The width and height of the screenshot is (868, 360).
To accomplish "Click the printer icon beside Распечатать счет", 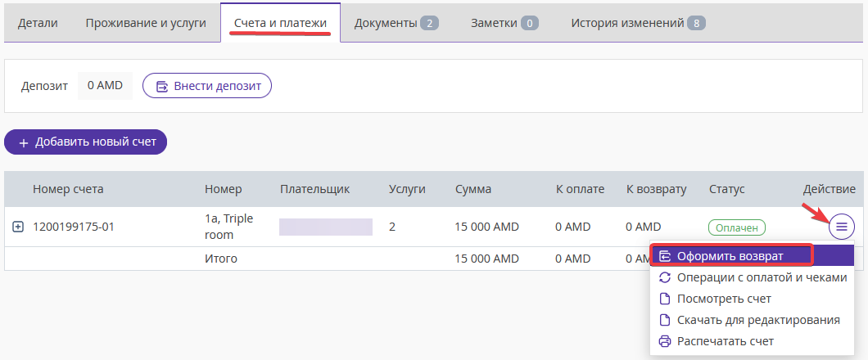I will coord(665,341).
